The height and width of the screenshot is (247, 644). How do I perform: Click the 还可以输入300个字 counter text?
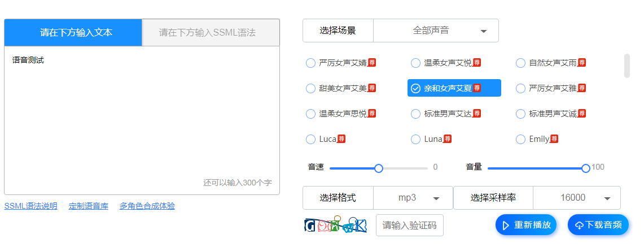click(x=238, y=183)
